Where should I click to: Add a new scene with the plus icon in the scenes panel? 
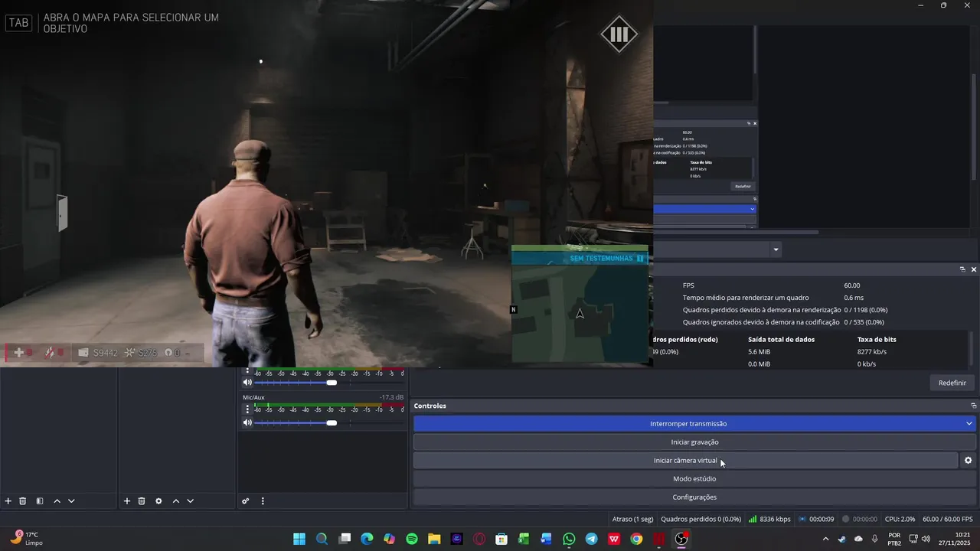click(x=8, y=501)
